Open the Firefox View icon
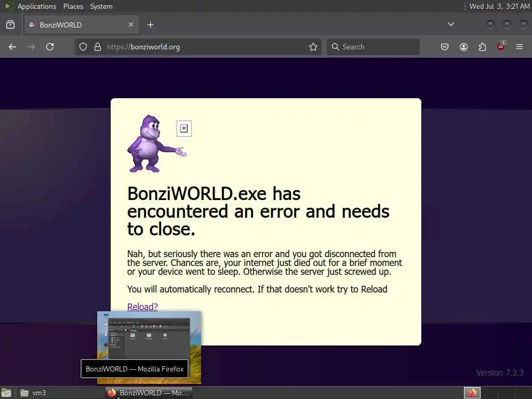 click(10, 25)
